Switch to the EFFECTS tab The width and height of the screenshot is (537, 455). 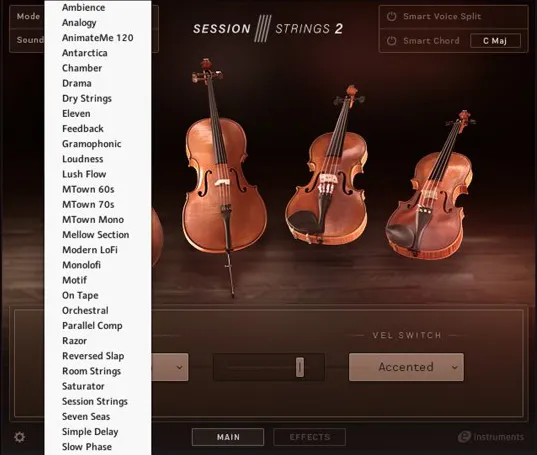click(310, 437)
